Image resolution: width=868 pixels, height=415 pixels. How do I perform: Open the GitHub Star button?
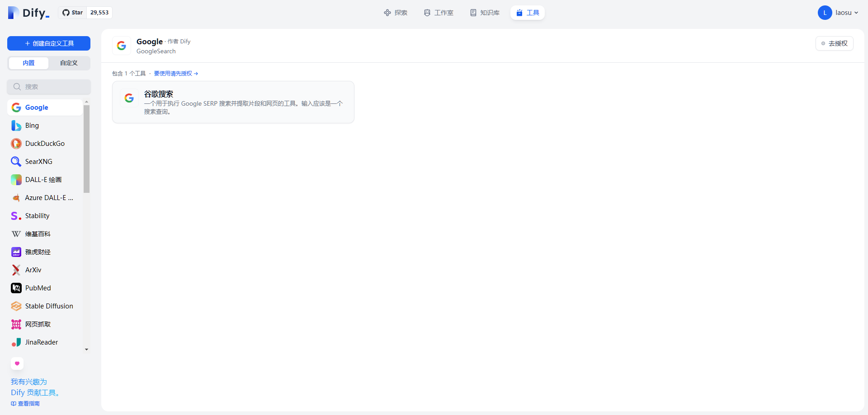(73, 13)
